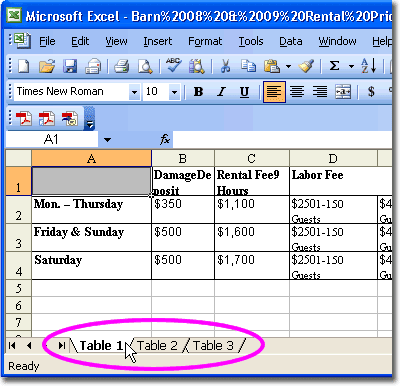This screenshot has height=389, width=400.
Task: Click the formula bar input field
Action: (283, 139)
